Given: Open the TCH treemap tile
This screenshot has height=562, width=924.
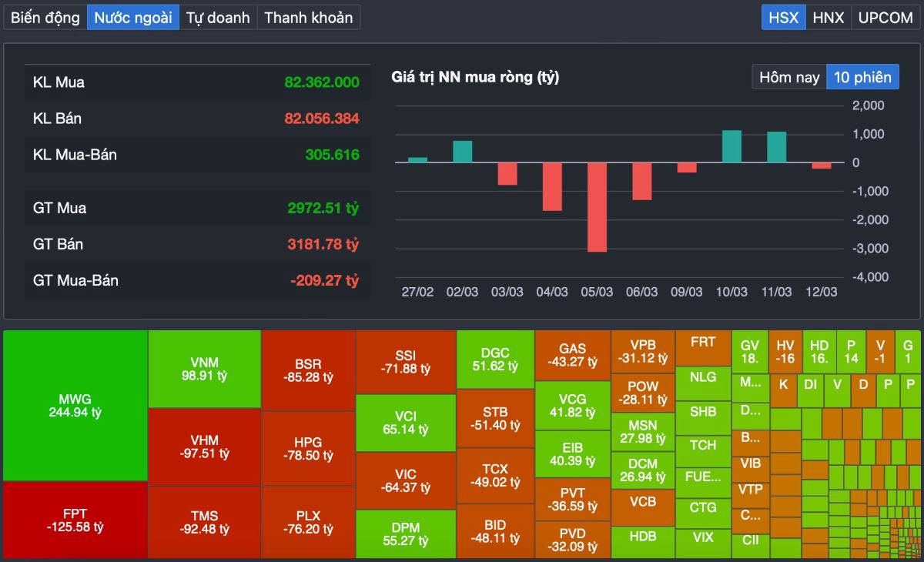Looking at the screenshot, I should (x=703, y=450).
